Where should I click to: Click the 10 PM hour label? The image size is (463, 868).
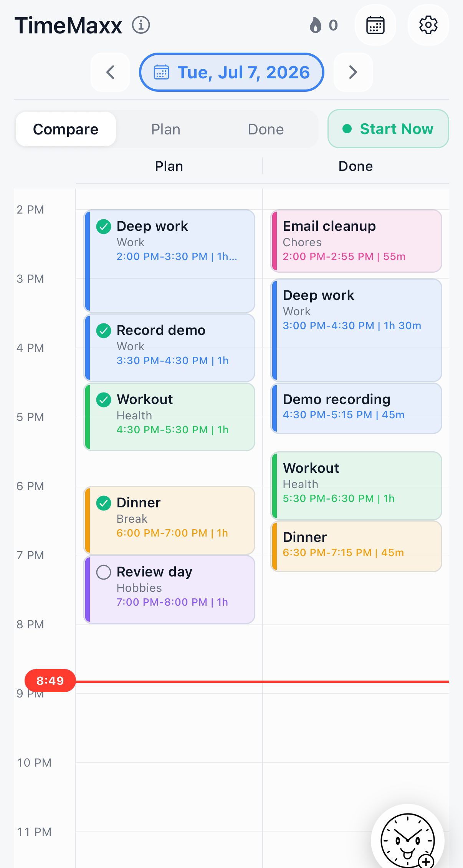point(34,763)
